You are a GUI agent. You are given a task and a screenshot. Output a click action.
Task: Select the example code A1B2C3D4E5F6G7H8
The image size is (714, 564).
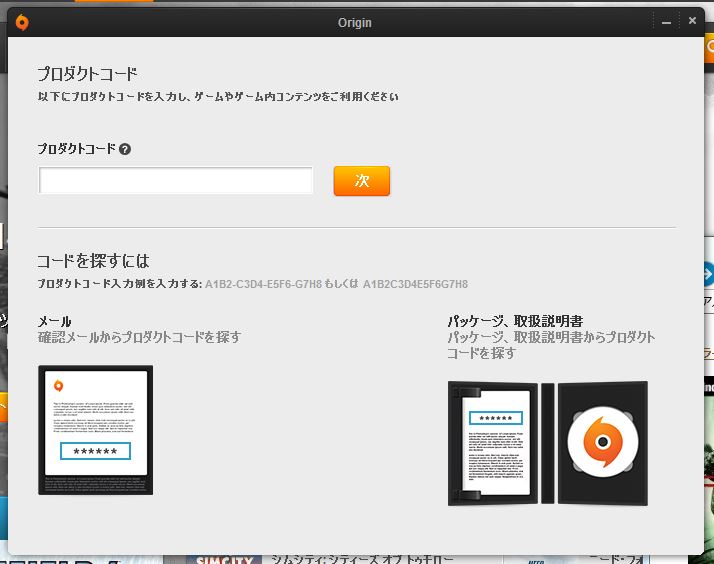pos(415,284)
